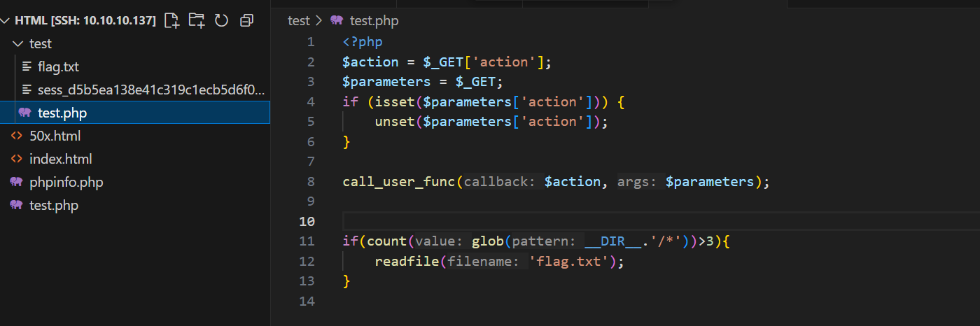Click the breadcrumb PHP elephant icon
The image size is (980, 326).
pyautogui.click(x=337, y=20)
